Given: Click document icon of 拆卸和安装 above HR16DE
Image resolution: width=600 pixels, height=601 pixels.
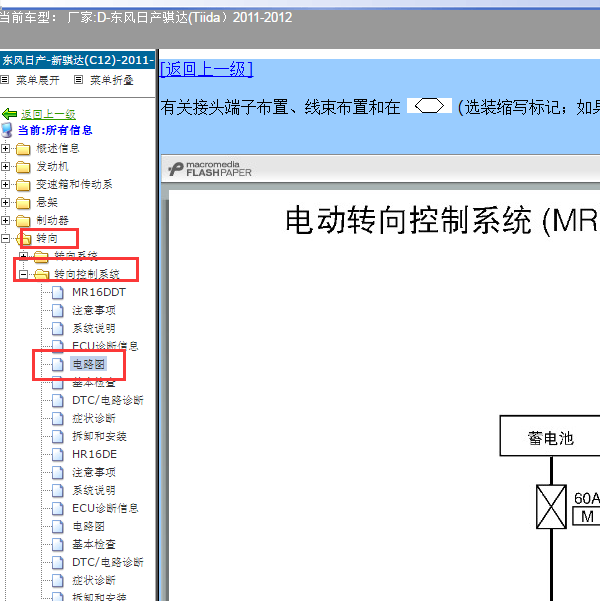Looking at the screenshot, I should pyautogui.click(x=58, y=437).
